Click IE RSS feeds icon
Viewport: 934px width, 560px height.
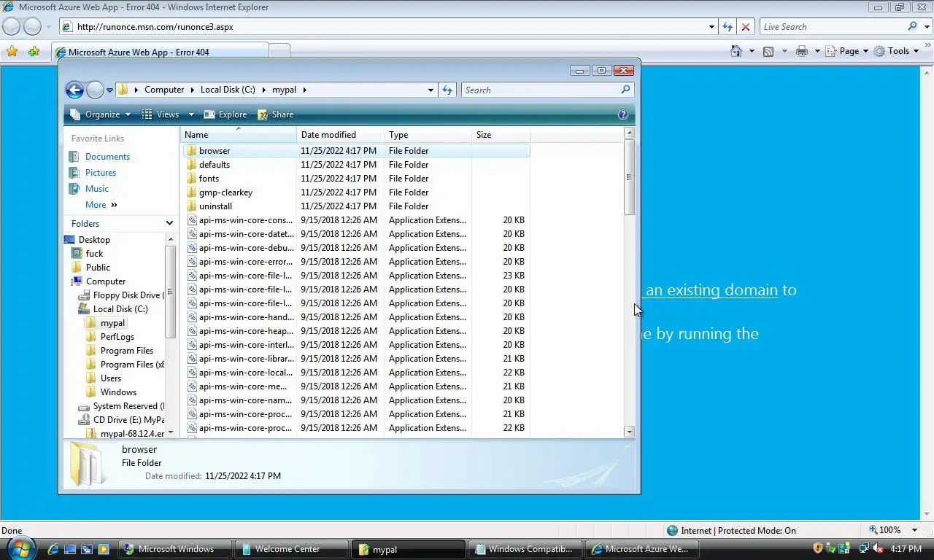click(768, 51)
